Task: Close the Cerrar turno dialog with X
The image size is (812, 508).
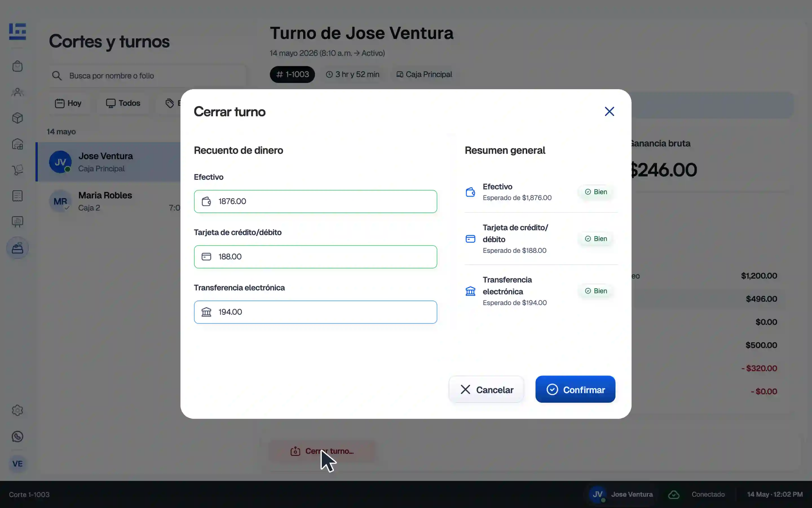Action: (x=609, y=111)
